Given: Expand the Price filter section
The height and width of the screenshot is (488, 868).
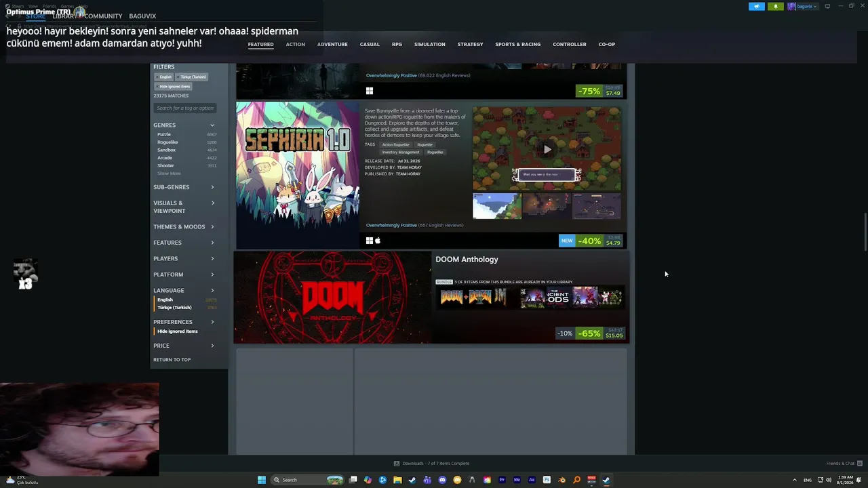Looking at the screenshot, I should point(184,346).
